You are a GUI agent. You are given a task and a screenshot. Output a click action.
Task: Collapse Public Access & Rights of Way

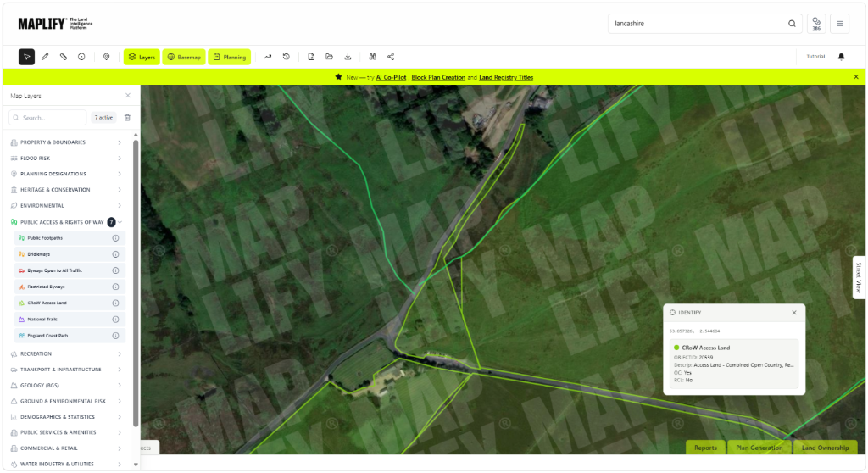point(66,222)
